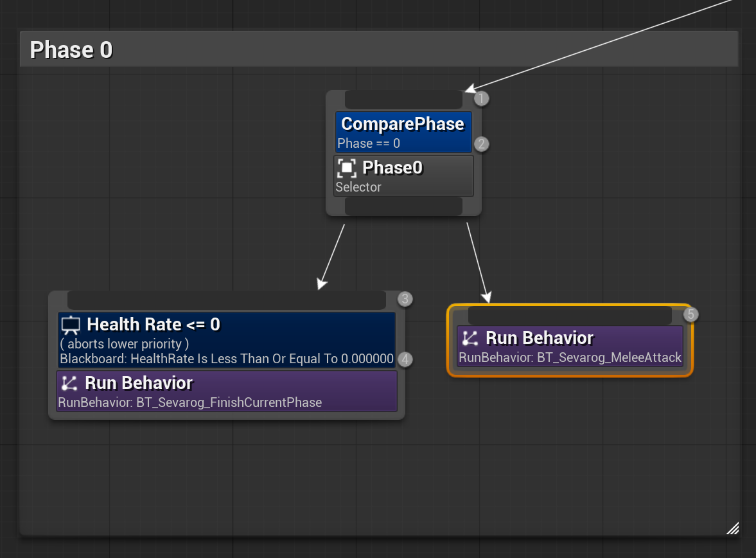The width and height of the screenshot is (756, 558).
Task: Click the "RunBehavior: BT_Sevarog_FinishCurrentPhase" text
Action: click(190, 402)
